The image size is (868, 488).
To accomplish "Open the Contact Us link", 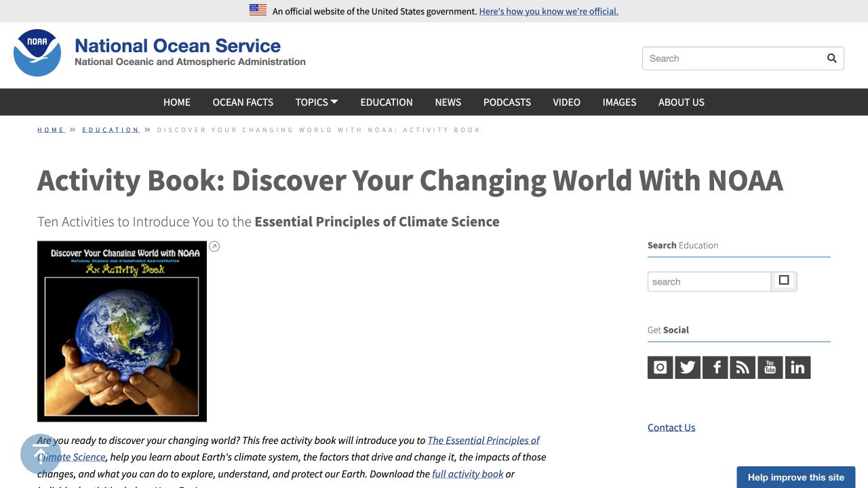I will [671, 428].
